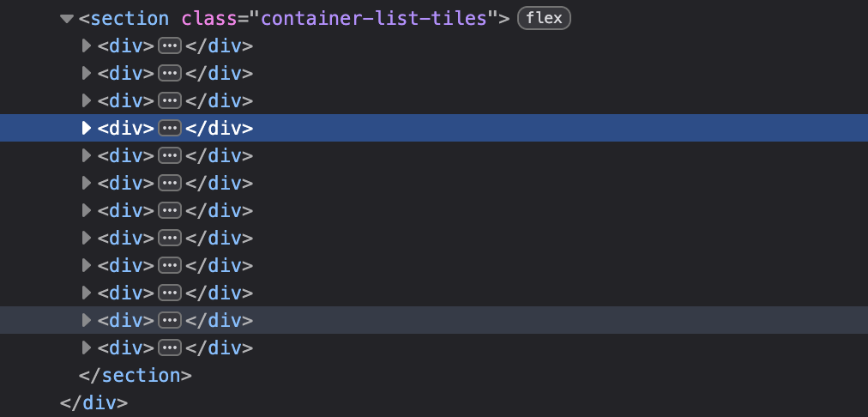This screenshot has height=417, width=868.
Task: Click the ellipsis badge in the selected div row
Action: (x=170, y=128)
